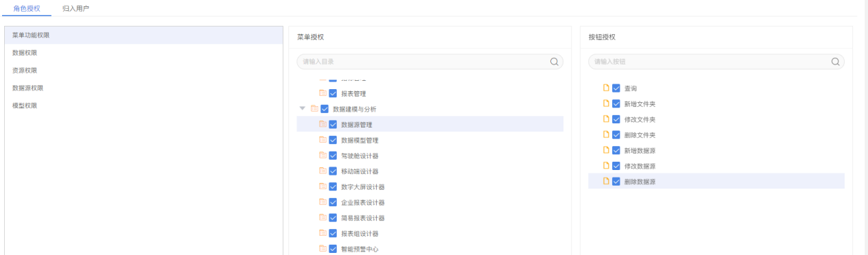Uncheck the 驾驶舱设计器 checkbox
The image size is (868, 255).
click(x=333, y=156)
